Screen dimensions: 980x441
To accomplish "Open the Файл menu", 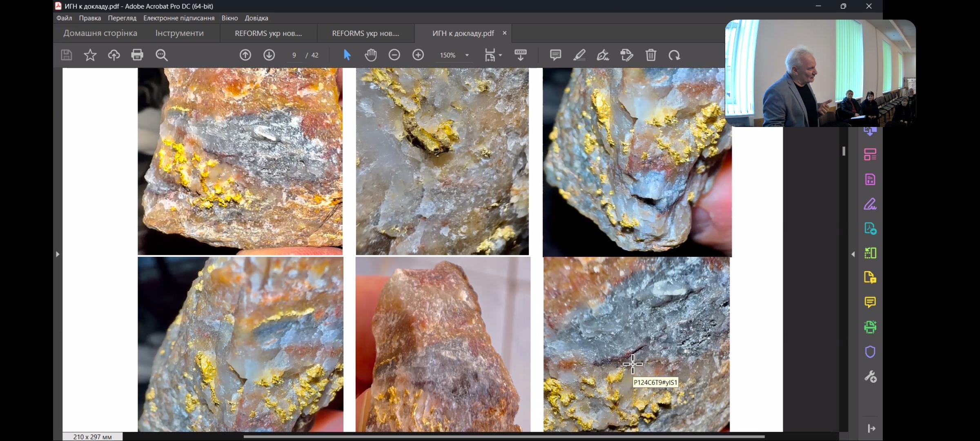I will pos(64,18).
